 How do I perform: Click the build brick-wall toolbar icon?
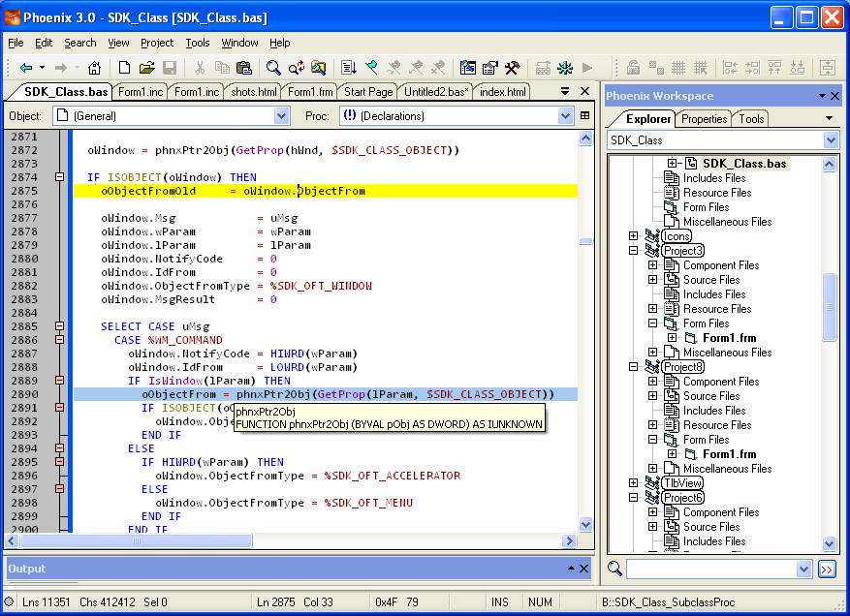[543, 68]
